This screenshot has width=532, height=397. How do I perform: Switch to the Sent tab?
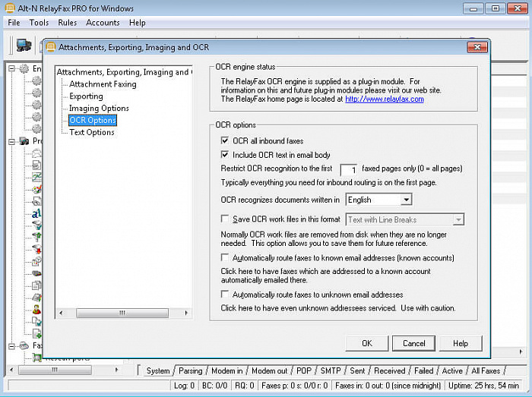357,371
